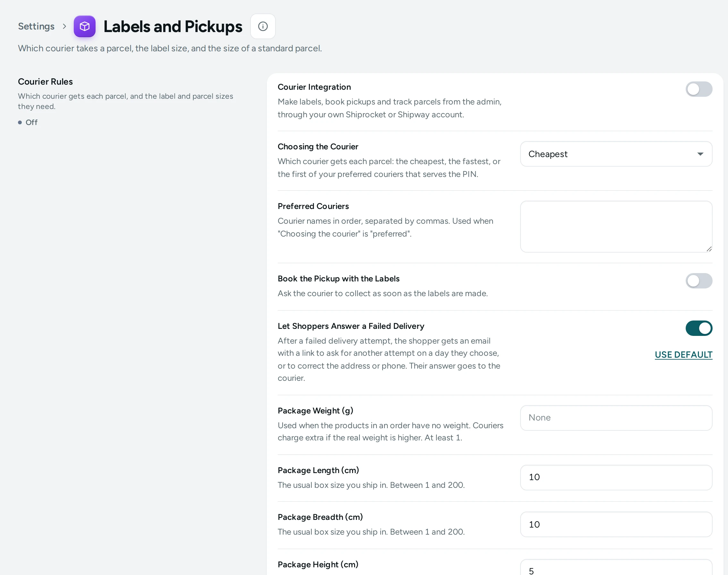This screenshot has width=728, height=575.
Task: Click Let Shoppers Answer a Failed Delivery label
Action: [x=351, y=326]
